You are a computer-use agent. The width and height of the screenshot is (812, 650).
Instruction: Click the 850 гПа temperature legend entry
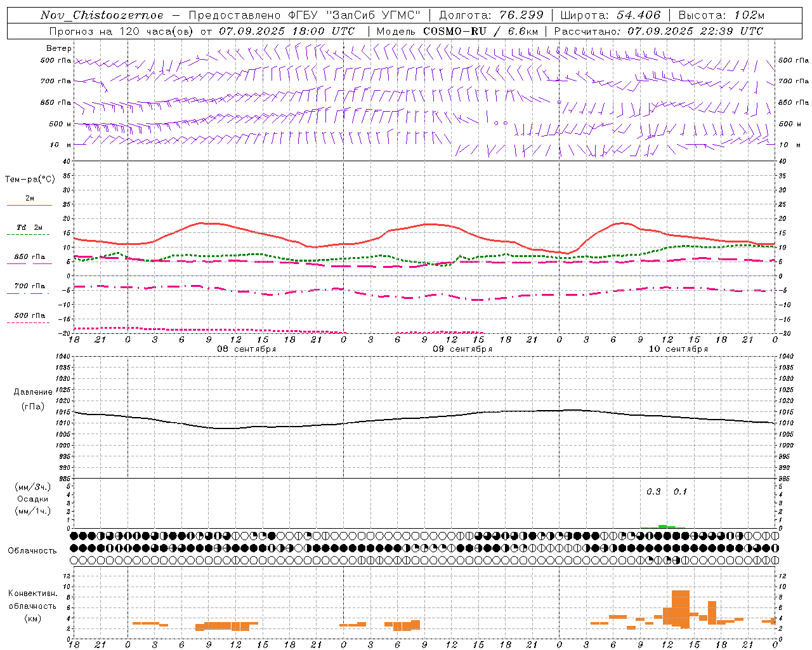pyautogui.click(x=30, y=257)
